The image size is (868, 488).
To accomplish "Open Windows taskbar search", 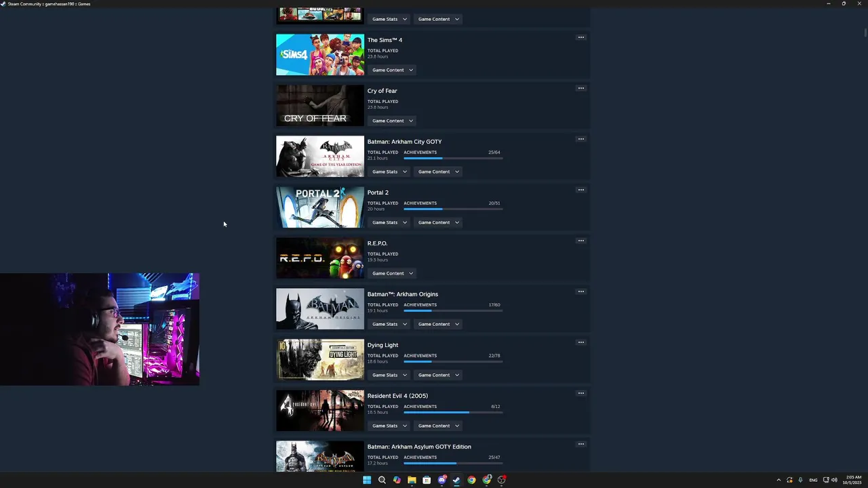I will [382, 480].
